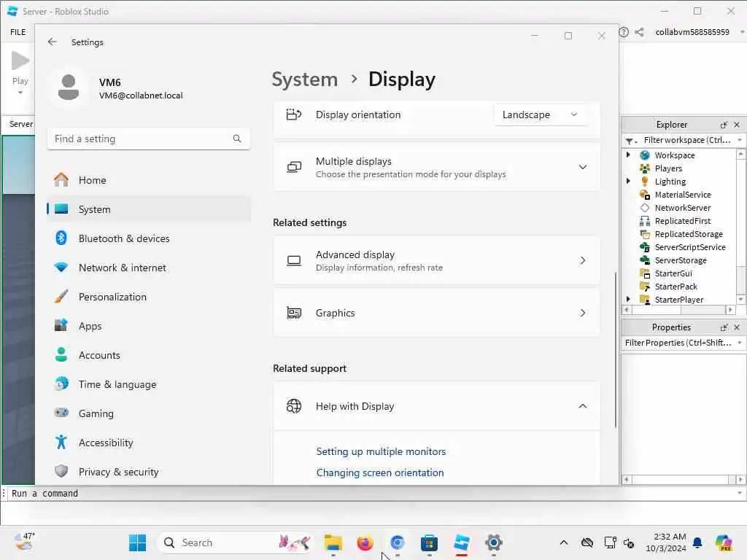Open the FILE menu in Roblox Studio
This screenshot has width=747, height=560.
coord(18,32)
